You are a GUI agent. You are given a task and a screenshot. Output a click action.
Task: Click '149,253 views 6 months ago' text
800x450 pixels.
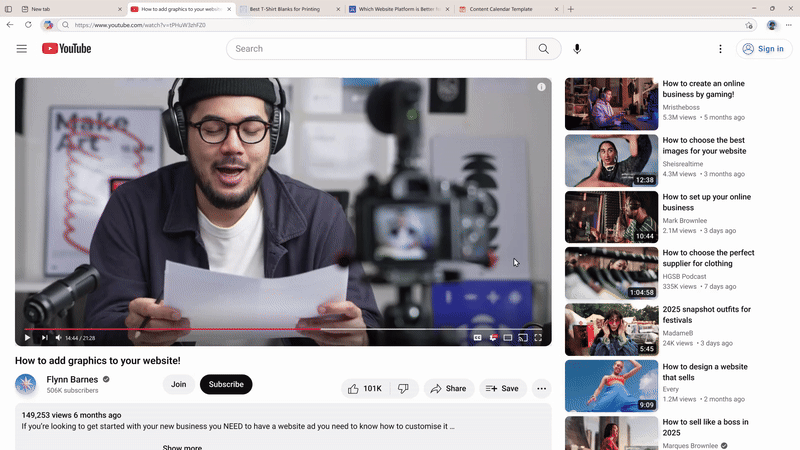click(x=71, y=415)
